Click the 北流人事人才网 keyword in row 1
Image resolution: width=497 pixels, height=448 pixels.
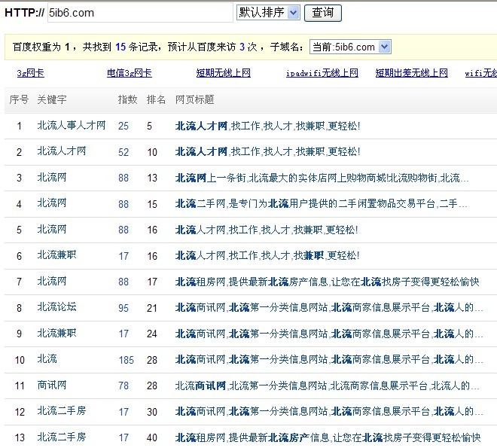(72, 126)
